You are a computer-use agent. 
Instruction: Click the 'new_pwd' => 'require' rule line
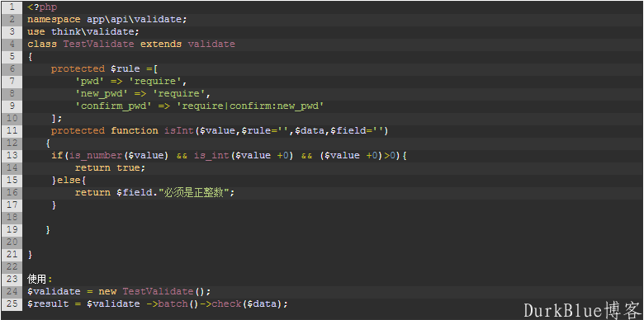[143, 93]
